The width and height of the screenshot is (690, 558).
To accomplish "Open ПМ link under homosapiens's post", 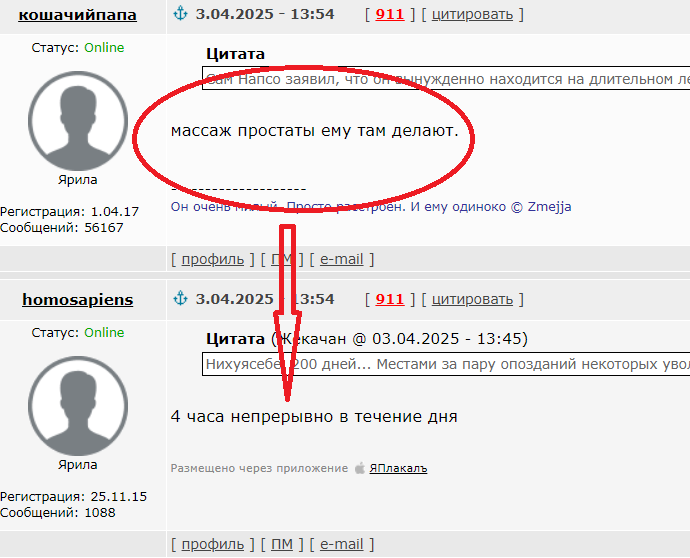I will pos(282,544).
